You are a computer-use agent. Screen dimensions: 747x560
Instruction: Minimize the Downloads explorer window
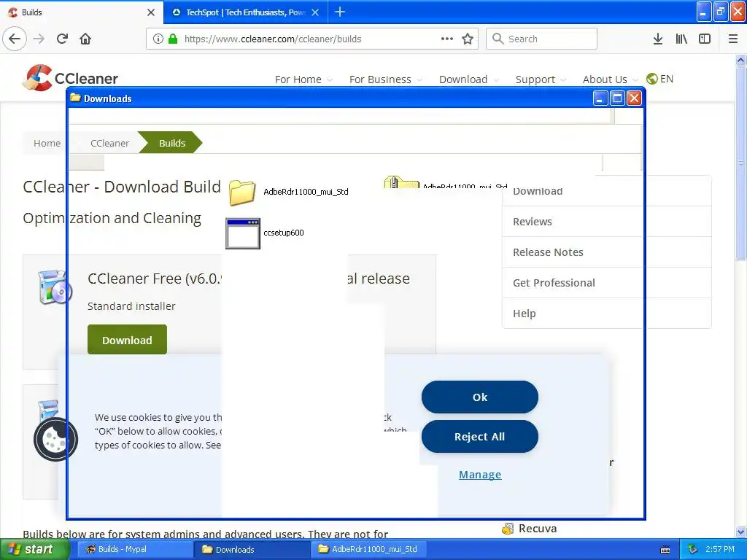pyautogui.click(x=600, y=98)
